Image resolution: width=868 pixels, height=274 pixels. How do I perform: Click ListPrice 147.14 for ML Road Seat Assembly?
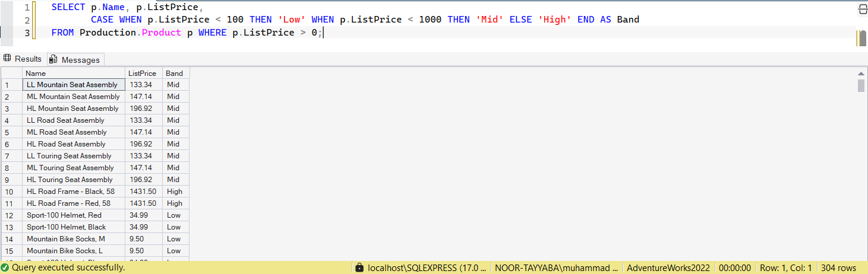click(x=144, y=132)
